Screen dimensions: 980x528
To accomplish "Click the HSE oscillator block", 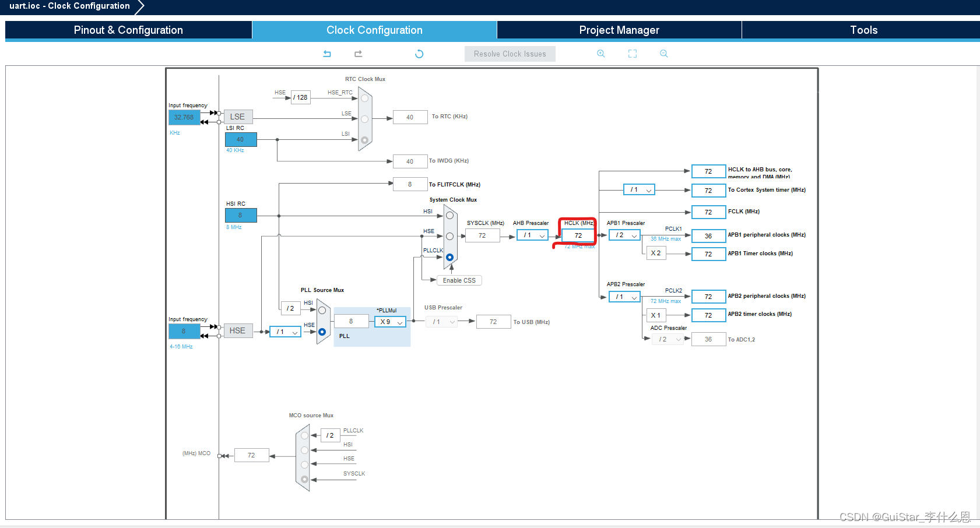I will pos(237,330).
